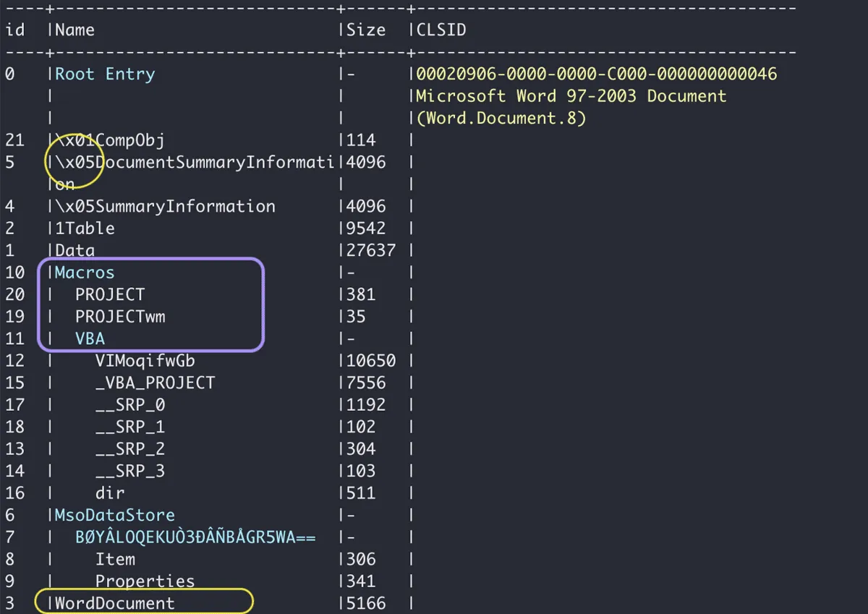This screenshot has width=868, height=614.
Task: Select the 'Data' stream name
Action: point(75,250)
